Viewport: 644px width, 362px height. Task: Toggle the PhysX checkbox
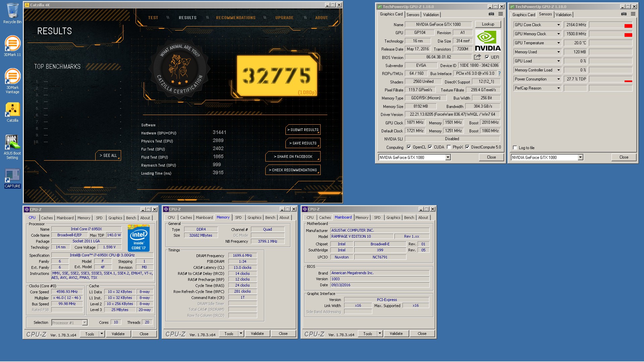(x=449, y=147)
